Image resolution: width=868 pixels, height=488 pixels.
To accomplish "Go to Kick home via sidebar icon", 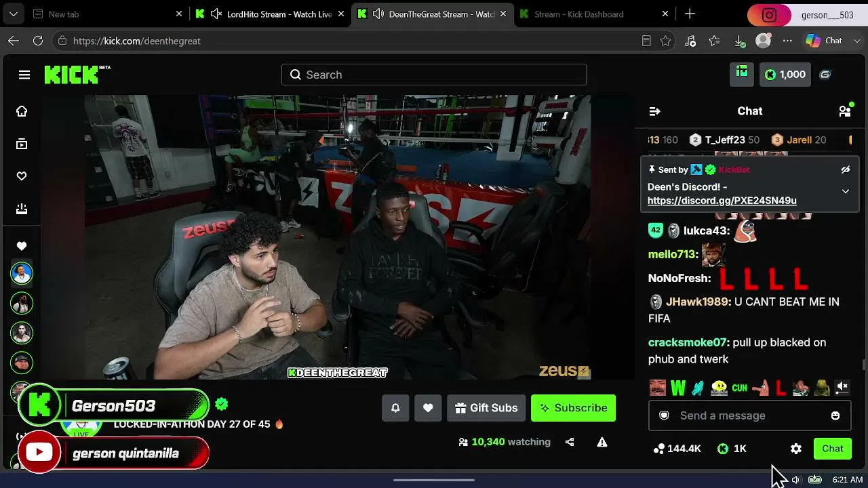I will [22, 111].
